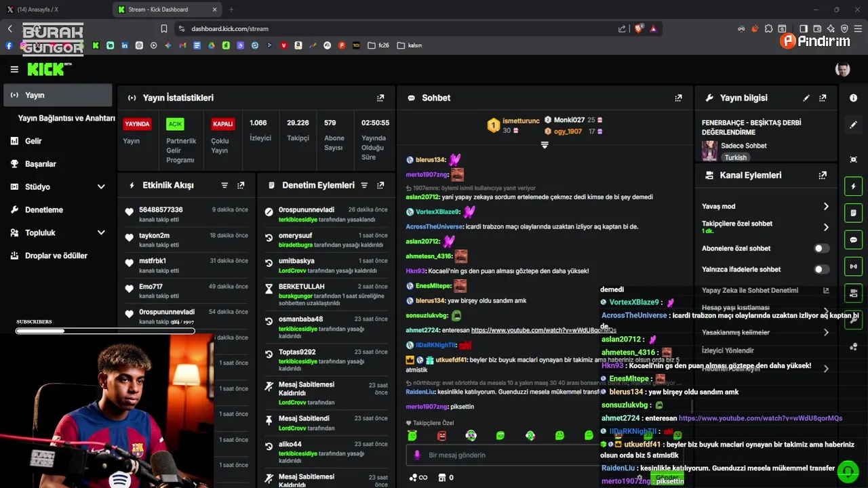The height and width of the screenshot is (488, 868).
Task: Pick the angry red emote
Action: click(441, 436)
